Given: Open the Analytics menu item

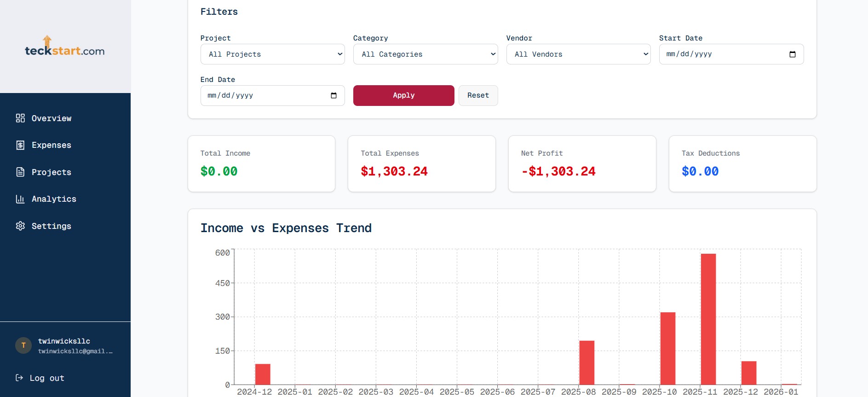Looking at the screenshot, I should (54, 199).
